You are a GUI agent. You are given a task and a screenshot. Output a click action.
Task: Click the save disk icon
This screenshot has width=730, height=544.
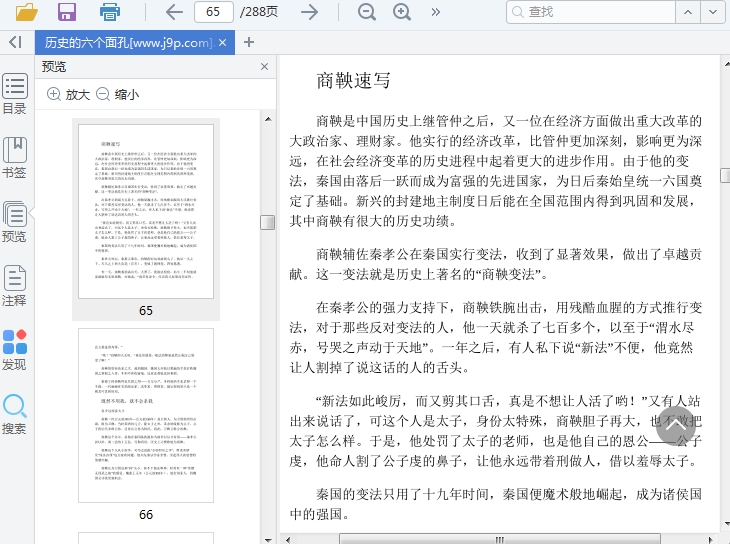point(67,12)
